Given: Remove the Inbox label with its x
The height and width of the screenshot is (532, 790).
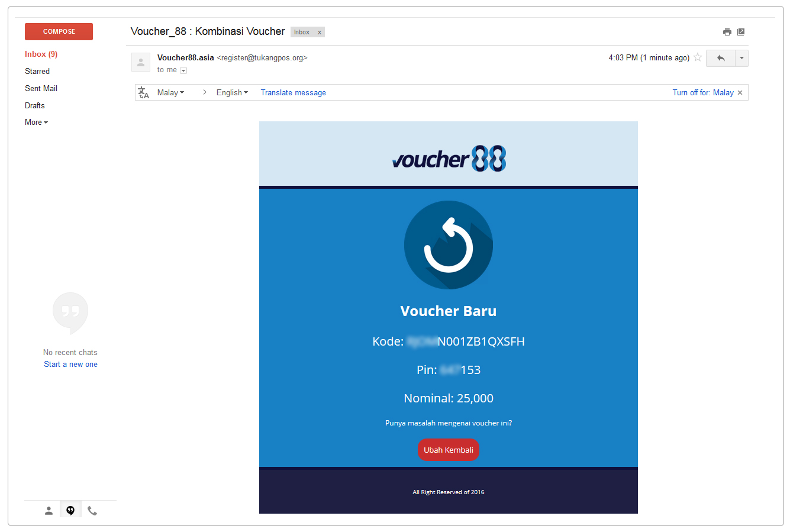Looking at the screenshot, I should 320,33.
